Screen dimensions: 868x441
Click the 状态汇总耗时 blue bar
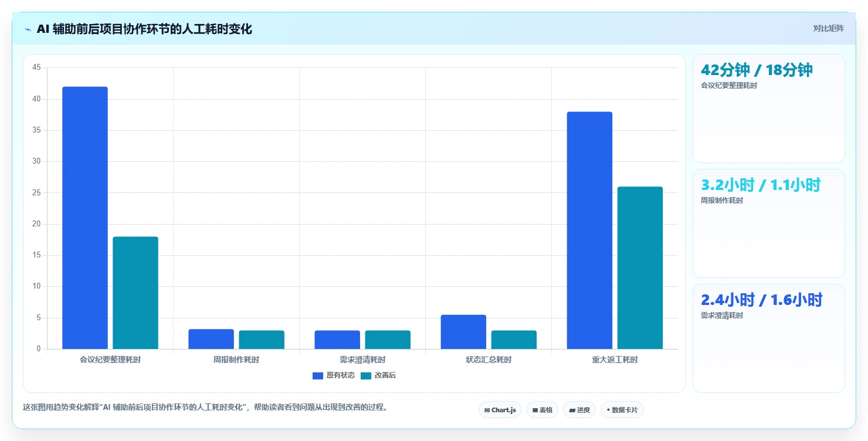point(463,332)
